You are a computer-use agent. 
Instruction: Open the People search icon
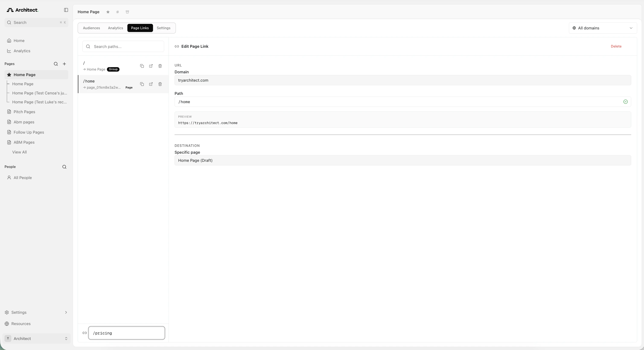(x=64, y=167)
